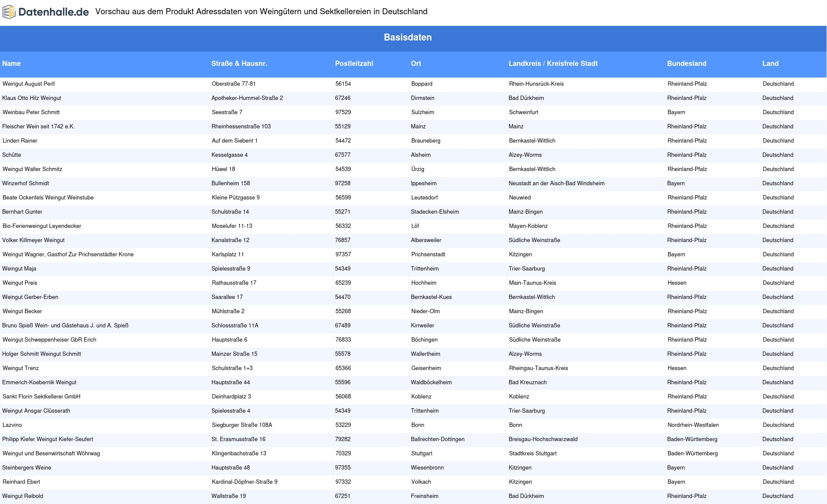The width and height of the screenshot is (827, 504).
Task: Click Fleischer Wein seit 1742 e.K.
Action: [x=38, y=127]
